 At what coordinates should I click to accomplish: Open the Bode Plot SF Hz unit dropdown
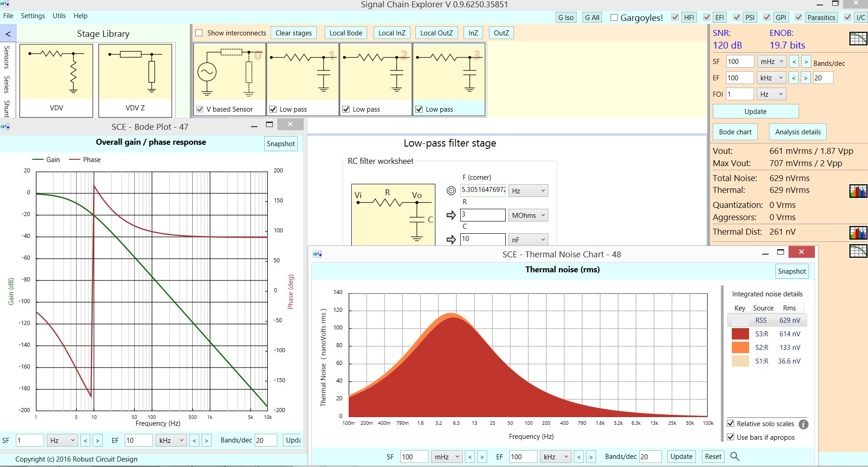63,440
